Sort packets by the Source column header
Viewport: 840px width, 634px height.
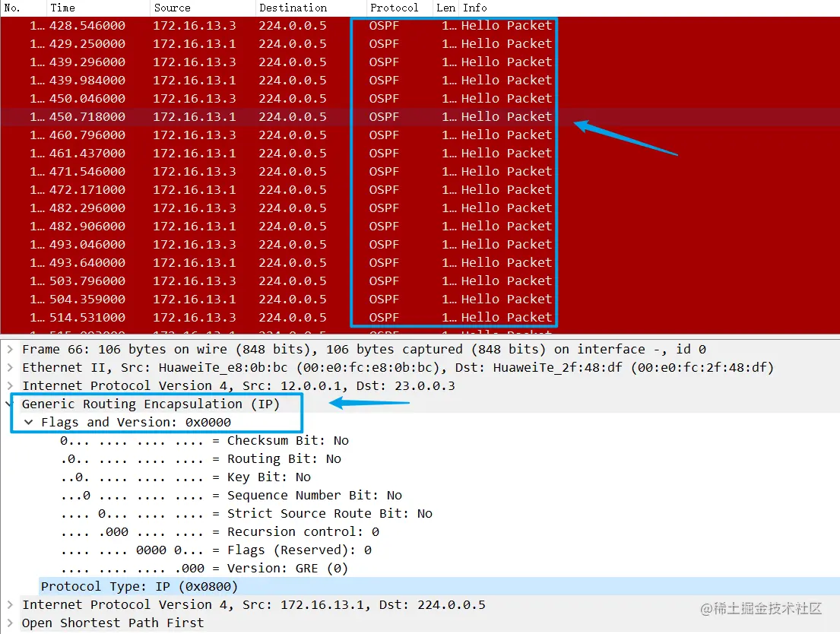pos(202,8)
